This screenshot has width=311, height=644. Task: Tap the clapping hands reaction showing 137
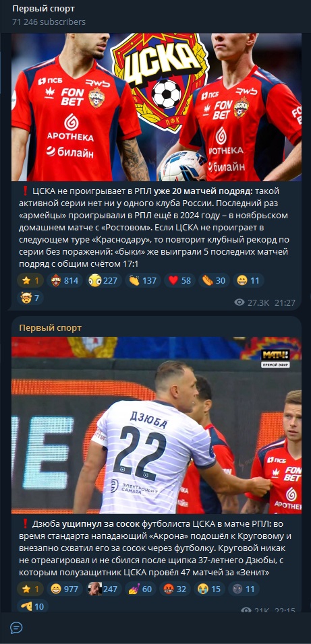click(x=142, y=280)
